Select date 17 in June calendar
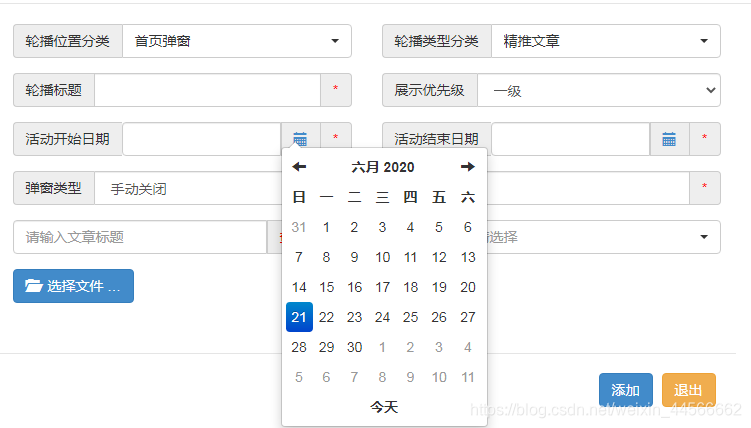Viewport: 751px width, 428px height. (x=382, y=287)
